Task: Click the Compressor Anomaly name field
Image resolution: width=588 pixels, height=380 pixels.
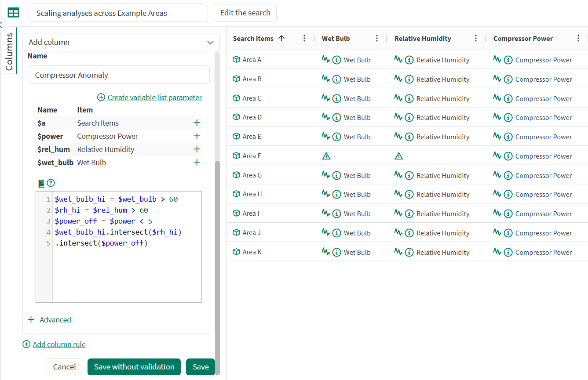Action: [118, 75]
